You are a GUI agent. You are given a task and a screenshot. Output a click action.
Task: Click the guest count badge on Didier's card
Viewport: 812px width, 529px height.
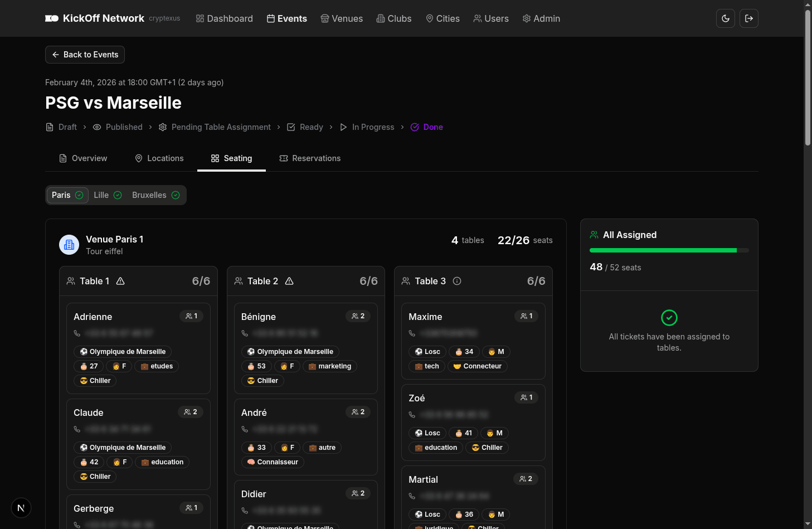click(358, 493)
